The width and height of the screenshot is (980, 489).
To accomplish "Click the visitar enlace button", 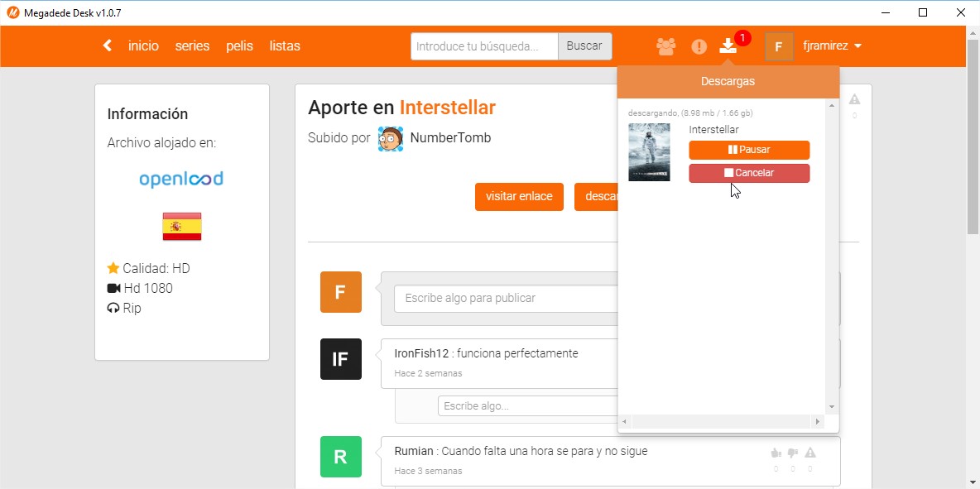I will point(519,197).
